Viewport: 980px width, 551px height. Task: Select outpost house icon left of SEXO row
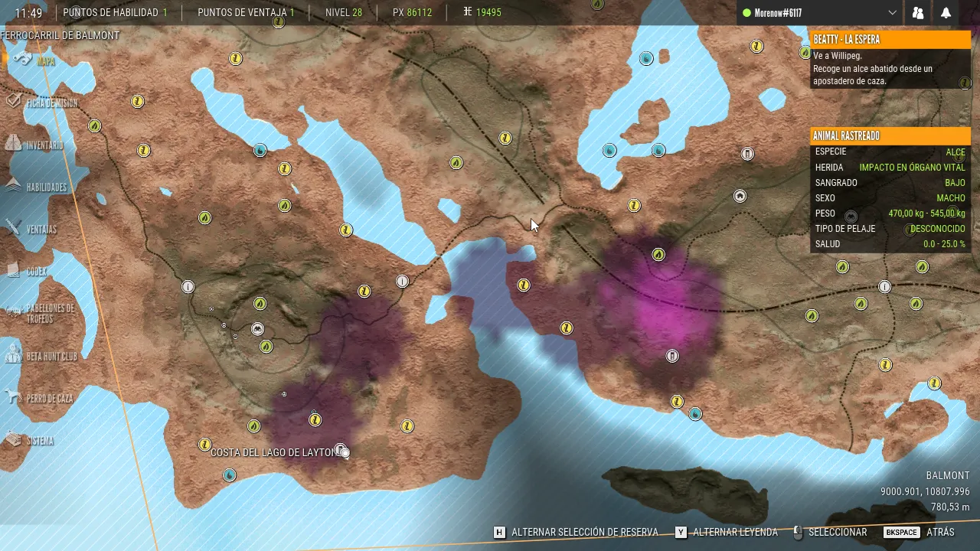click(x=740, y=196)
